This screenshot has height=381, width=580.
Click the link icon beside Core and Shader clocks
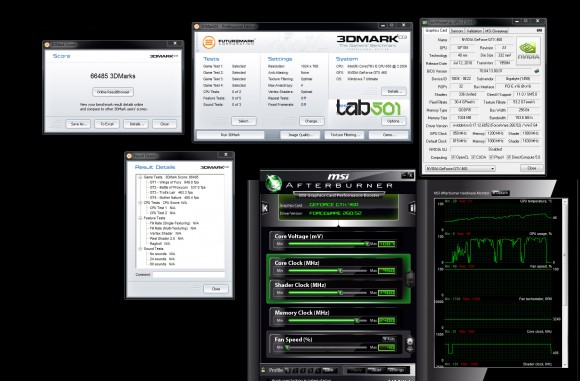[410, 279]
